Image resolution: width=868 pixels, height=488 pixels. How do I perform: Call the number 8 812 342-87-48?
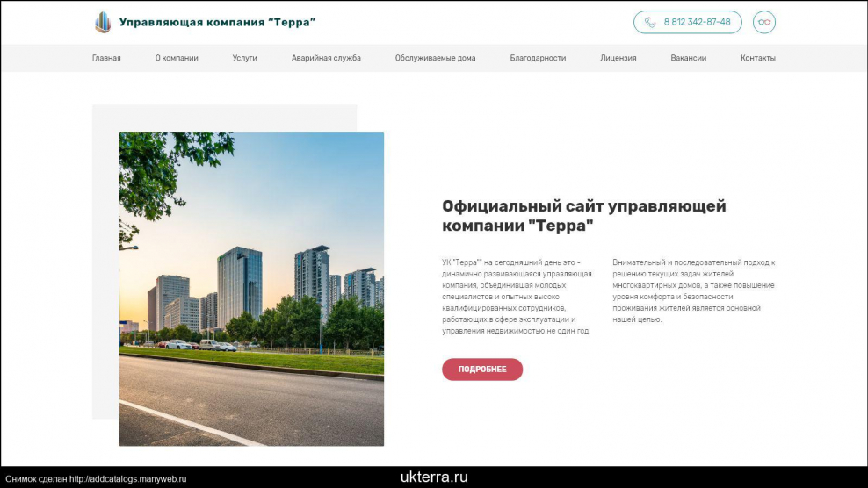697,23
